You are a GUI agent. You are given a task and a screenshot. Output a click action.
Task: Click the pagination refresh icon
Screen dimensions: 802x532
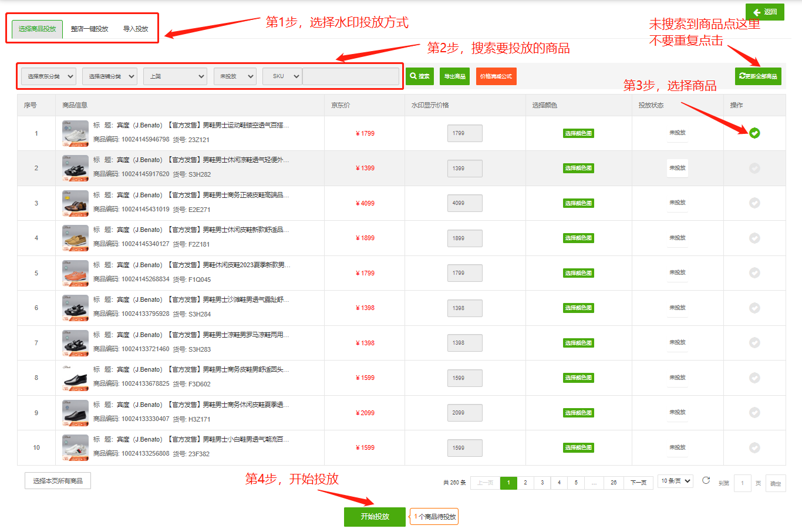pos(706,481)
